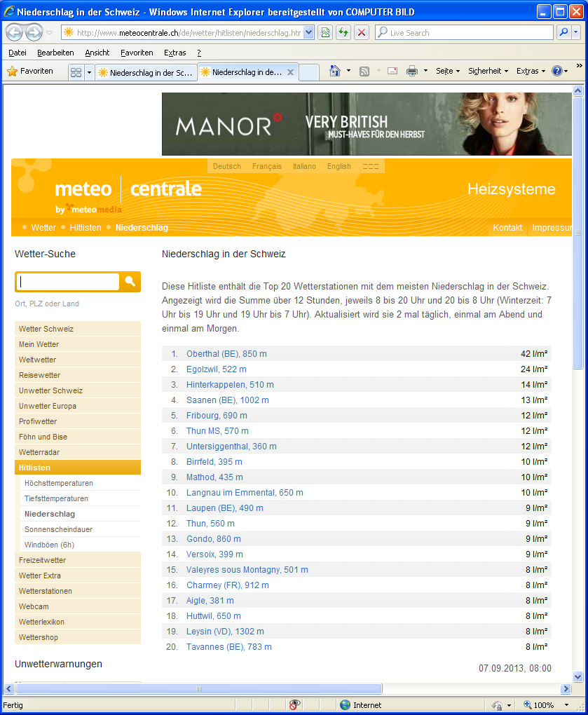588x715 pixels.
Task: Click the horizontal scrollbar left arrow
Action: [8, 688]
